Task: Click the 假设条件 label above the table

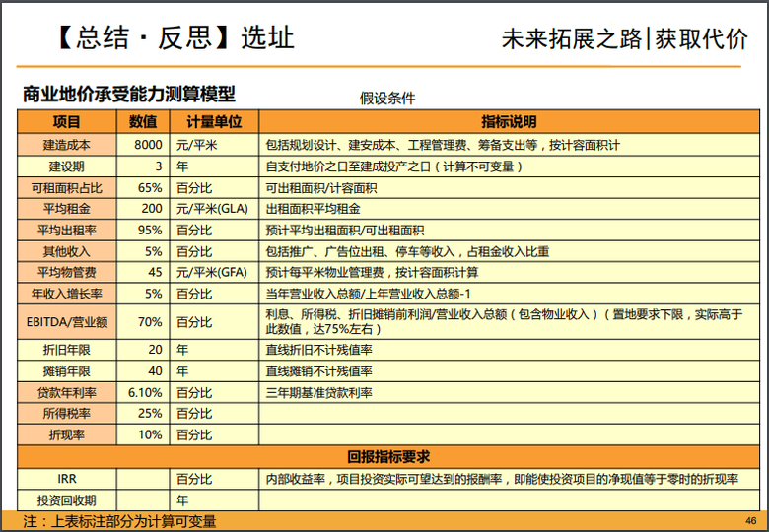Action: point(387,99)
